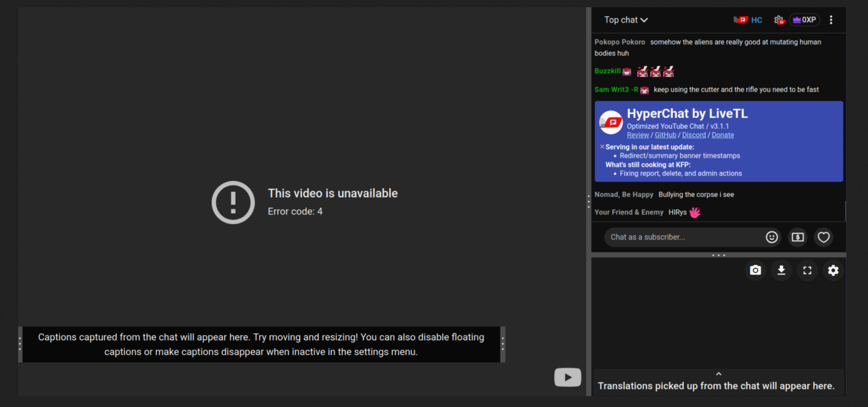Open the emoji picker in chat
This screenshot has width=868, height=407.
(x=772, y=237)
